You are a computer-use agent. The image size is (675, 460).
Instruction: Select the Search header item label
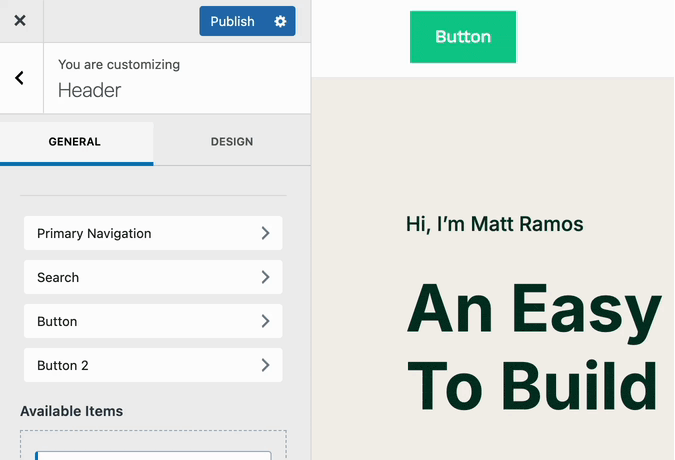pyautogui.click(x=58, y=277)
